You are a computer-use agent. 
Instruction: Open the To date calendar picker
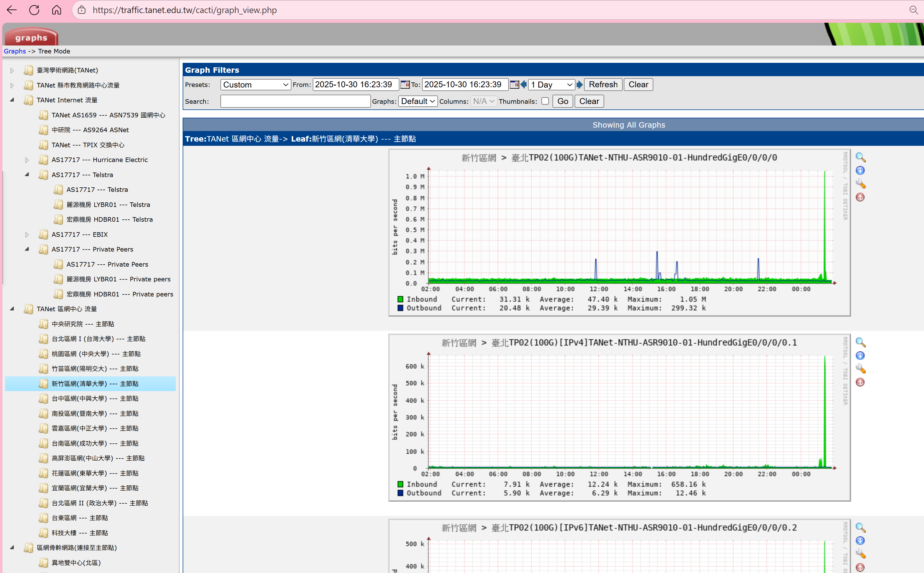[x=514, y=84]
